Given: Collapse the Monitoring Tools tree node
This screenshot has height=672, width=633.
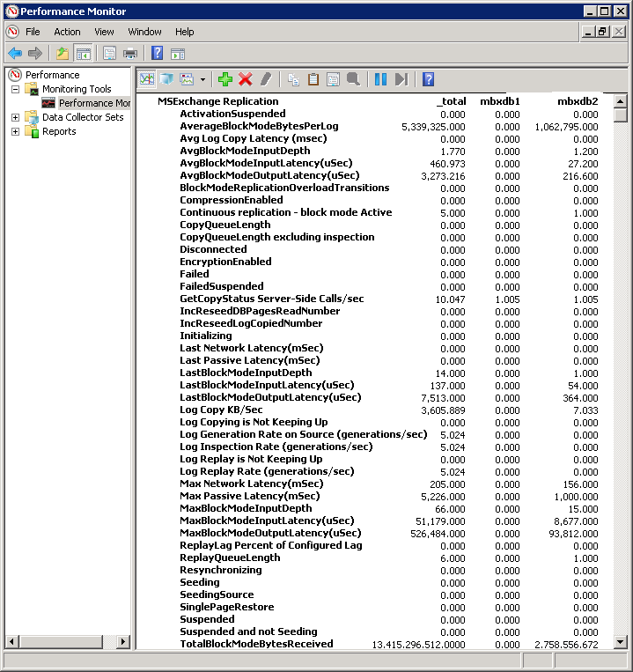Looking at the screenshot, I should [x=16, y=89].
